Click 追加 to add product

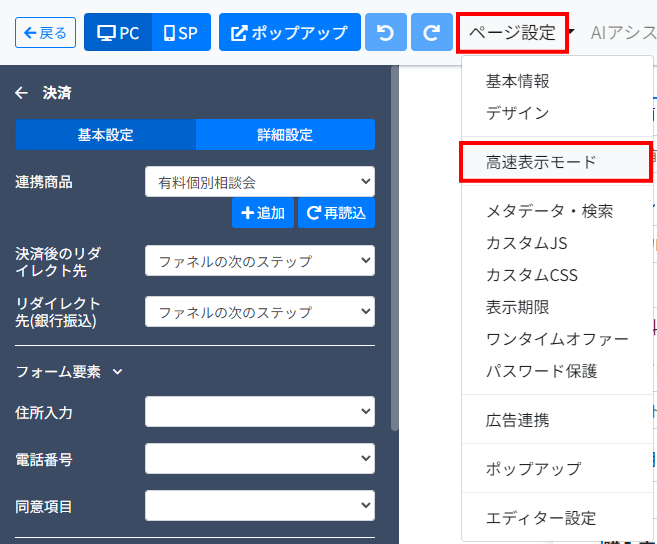[x=263, y=212]
